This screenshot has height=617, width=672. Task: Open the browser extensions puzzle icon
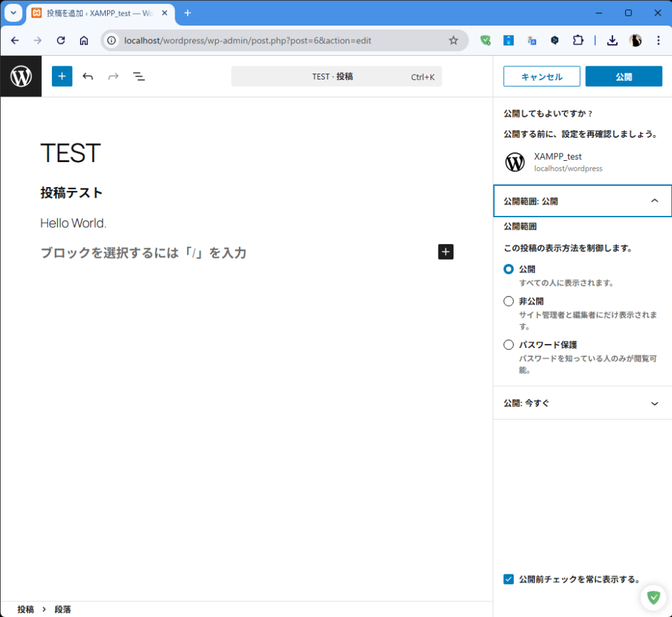[577, 41]
